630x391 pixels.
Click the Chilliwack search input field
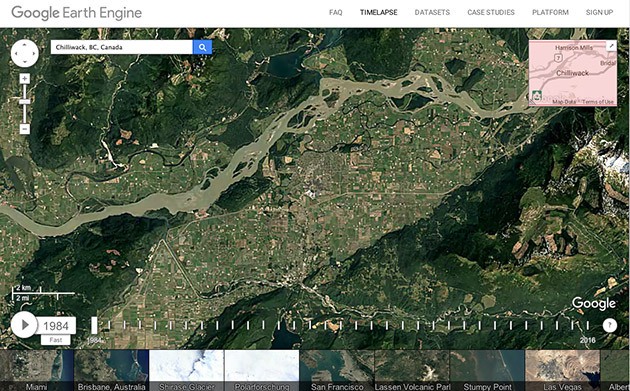coord(122,47)
